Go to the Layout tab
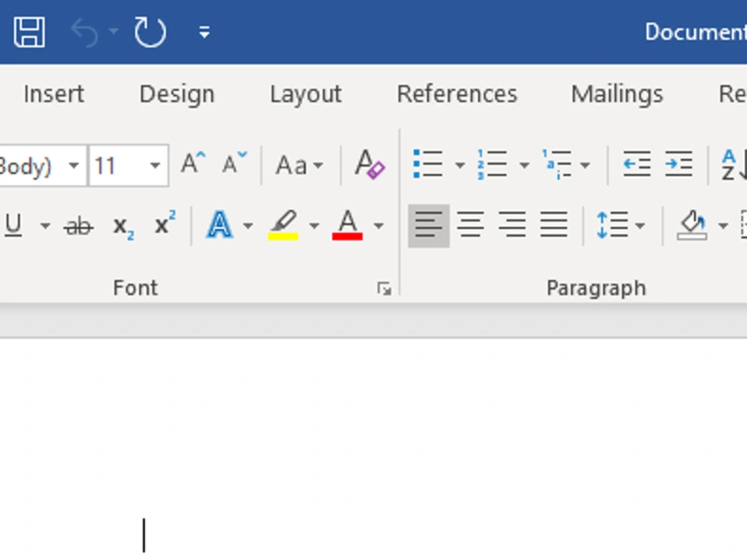The image size is (747, 560). tap(306, 95)
